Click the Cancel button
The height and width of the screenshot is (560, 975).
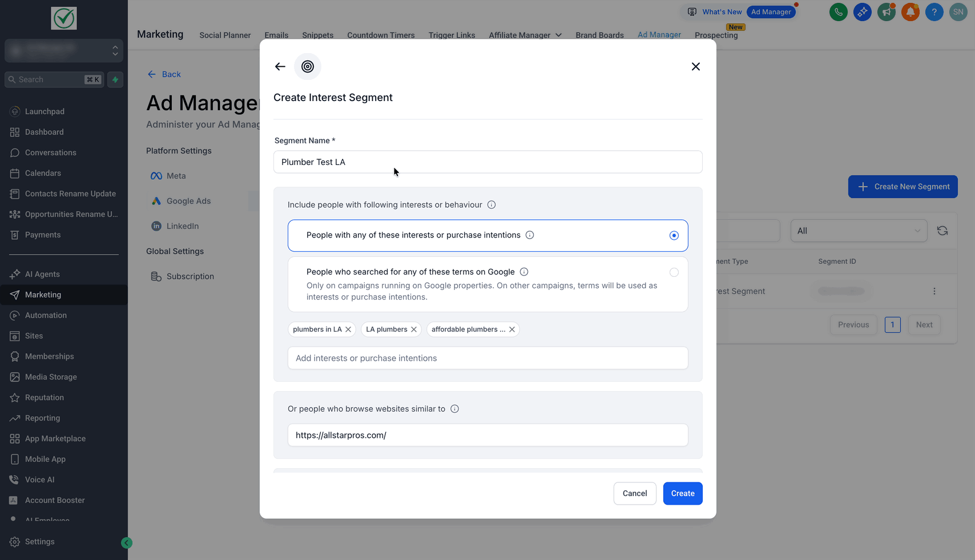(x=635, y=494)
